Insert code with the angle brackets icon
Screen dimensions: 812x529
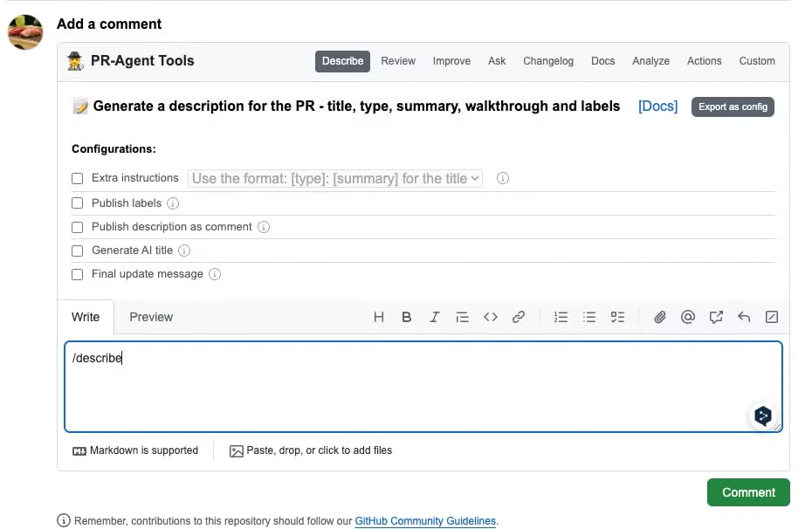coord(491,317)
